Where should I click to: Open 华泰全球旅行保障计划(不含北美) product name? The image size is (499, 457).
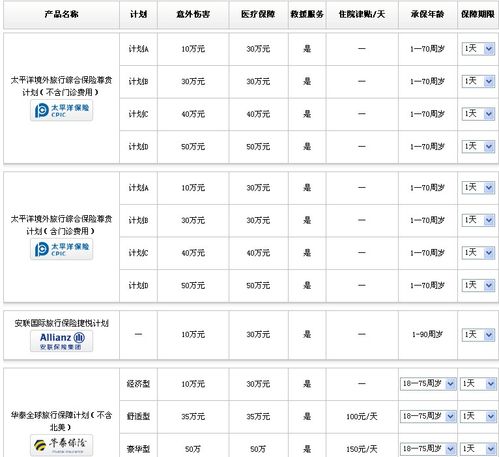[x=61, y=421]
